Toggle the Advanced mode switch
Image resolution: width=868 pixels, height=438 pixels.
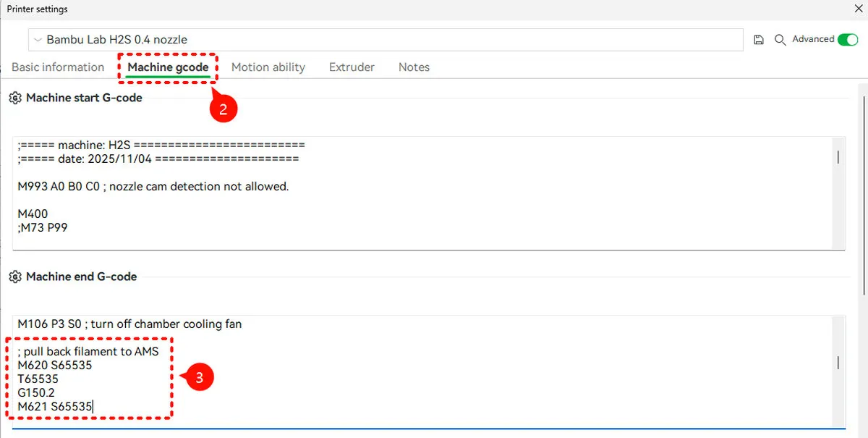click(x=847, y=39)
